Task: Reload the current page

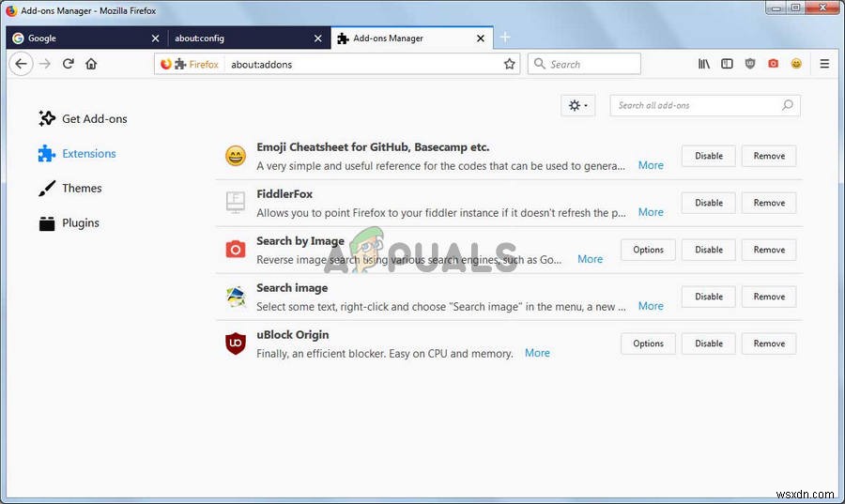Action: point(68,64)
